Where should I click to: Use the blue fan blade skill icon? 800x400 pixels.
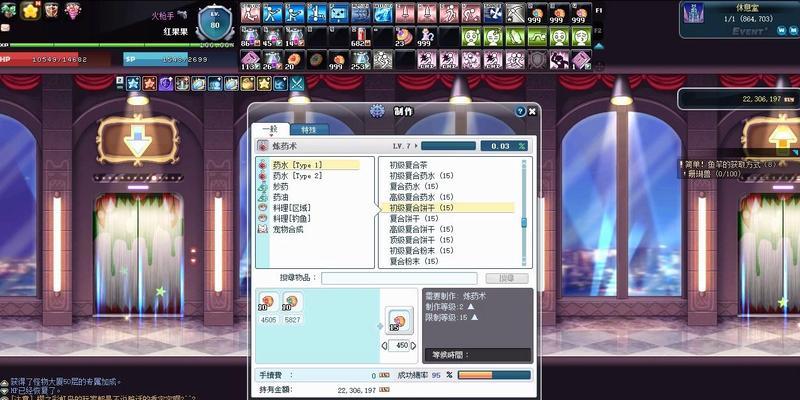click(493, 13)
